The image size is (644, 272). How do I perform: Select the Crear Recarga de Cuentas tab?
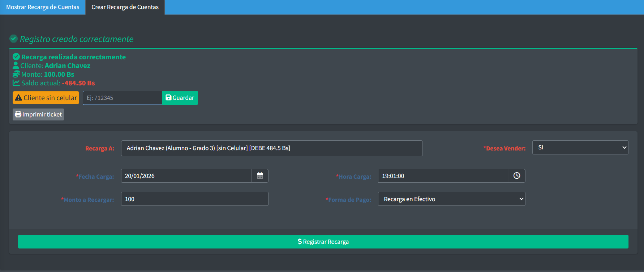[125, 7]
